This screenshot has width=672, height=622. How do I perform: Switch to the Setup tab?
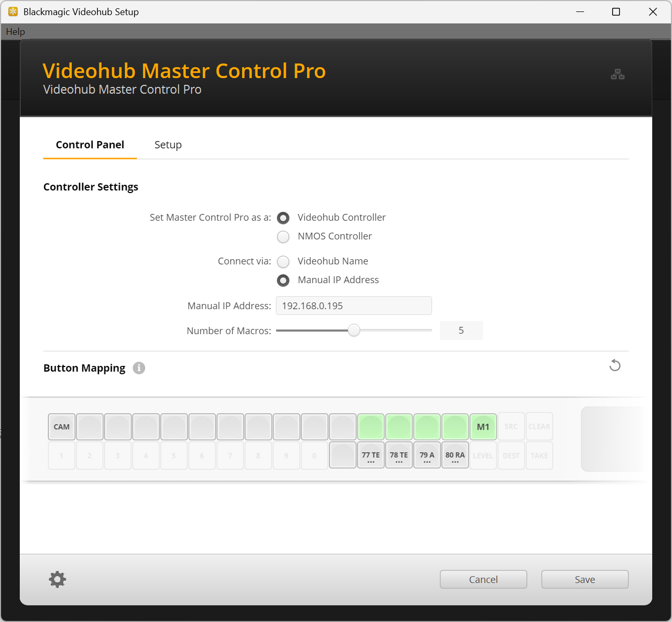[168, 145]
